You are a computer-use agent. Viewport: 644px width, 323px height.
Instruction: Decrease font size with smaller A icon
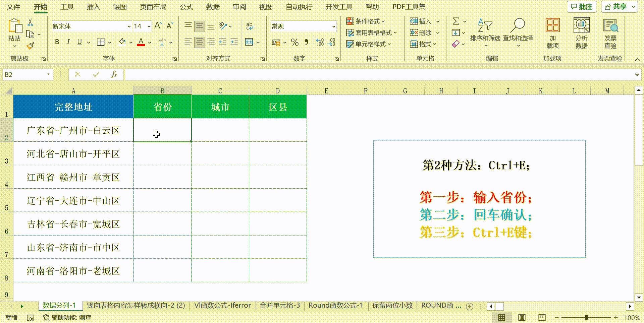point(170,26)
